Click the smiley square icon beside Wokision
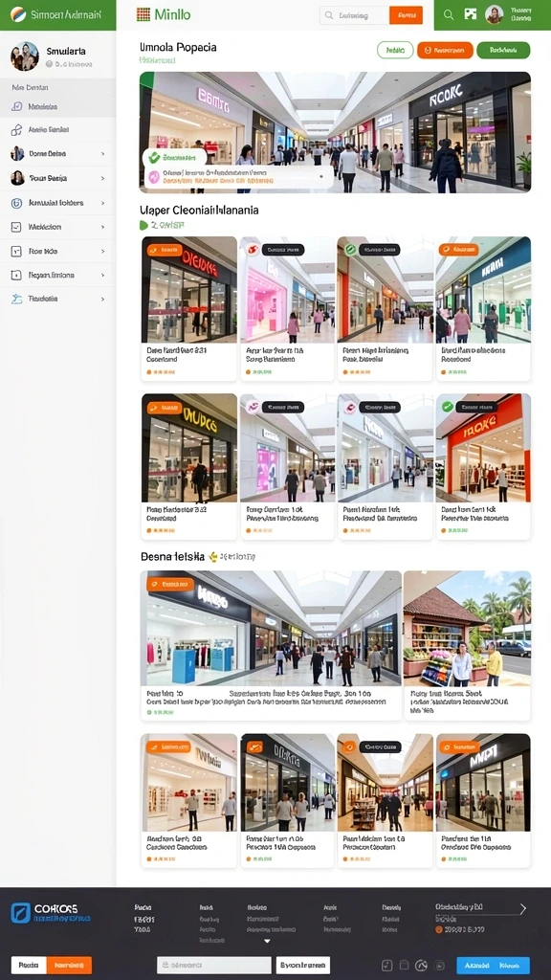 click(17, 227)
